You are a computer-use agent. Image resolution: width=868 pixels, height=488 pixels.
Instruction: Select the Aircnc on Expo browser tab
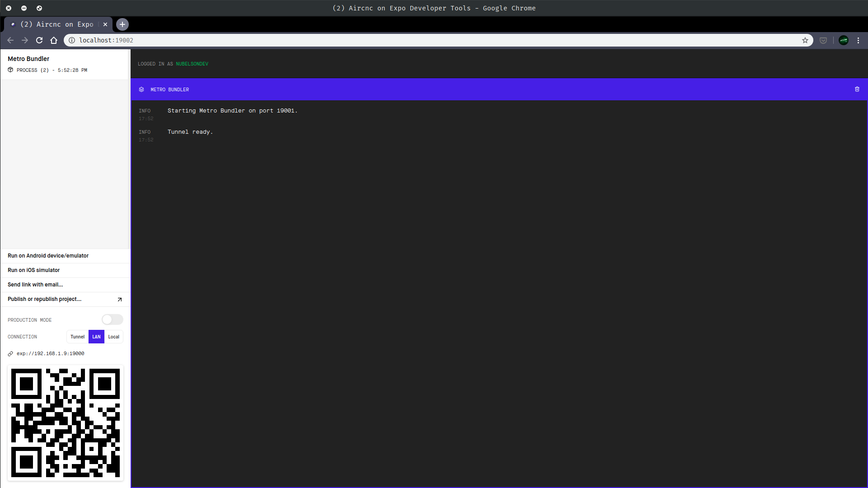pos(58,24)
